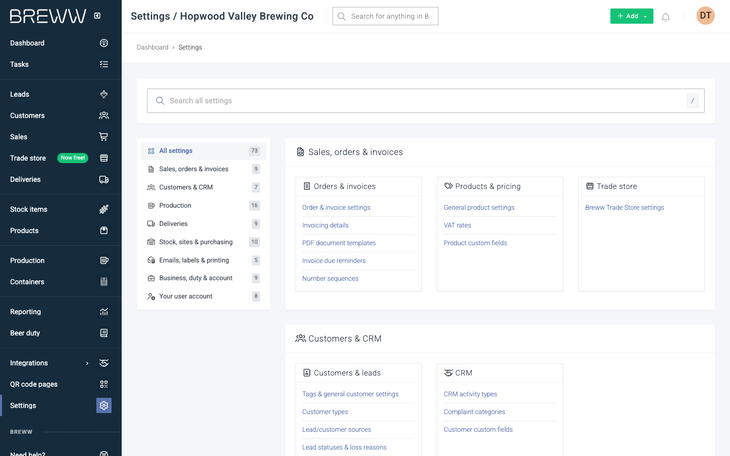Open the green Add dropdown button

point(631,16)
